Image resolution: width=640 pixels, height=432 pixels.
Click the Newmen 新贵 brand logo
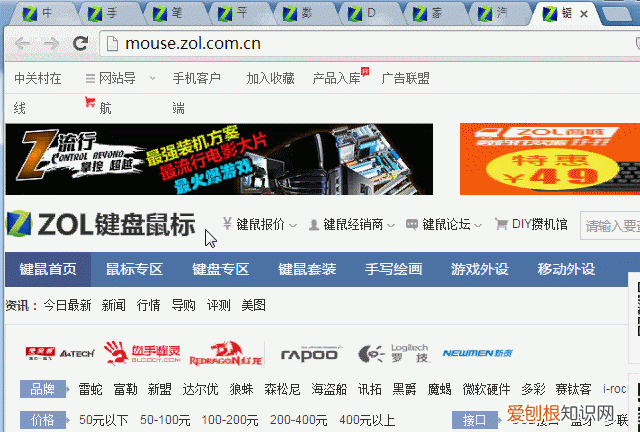[x=478, y=353]
